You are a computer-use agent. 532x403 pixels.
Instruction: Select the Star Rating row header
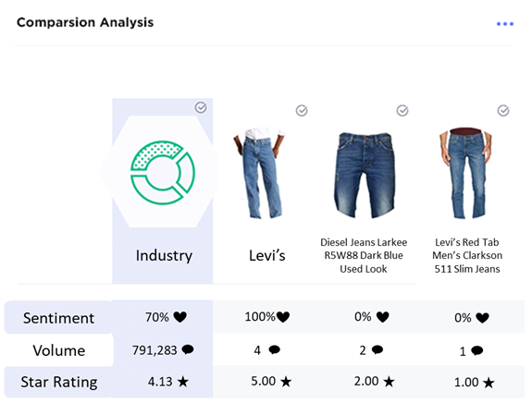coord(59,382)
